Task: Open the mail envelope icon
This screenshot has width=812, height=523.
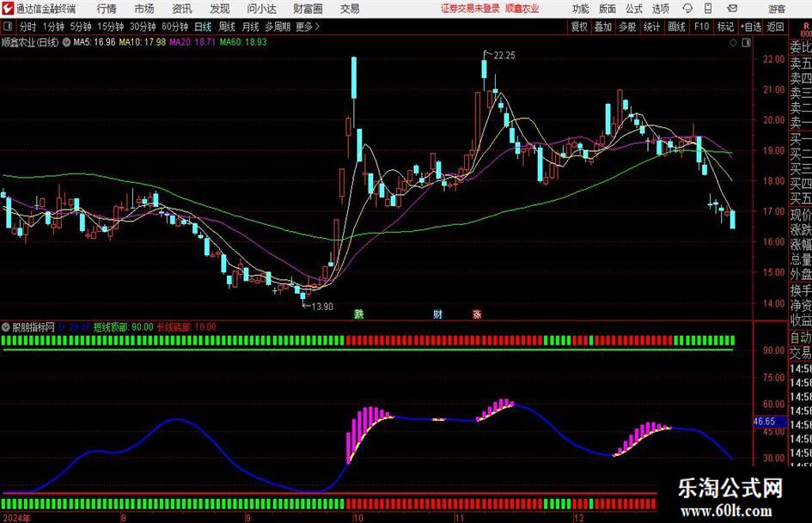Action: [732, 9]
